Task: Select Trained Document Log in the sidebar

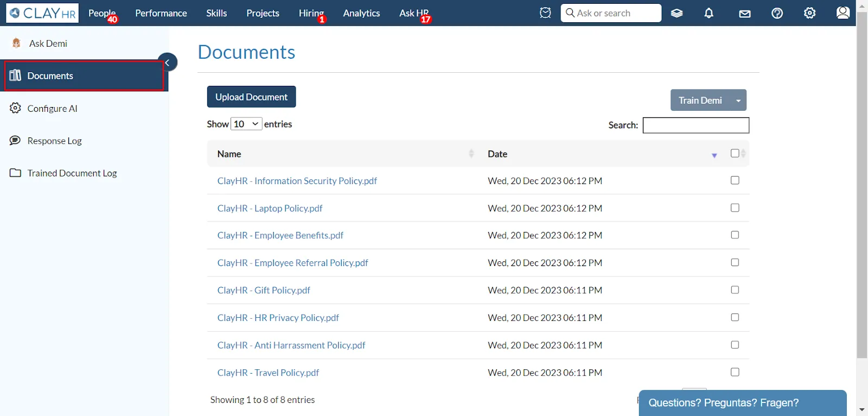Action: point(72,173)
